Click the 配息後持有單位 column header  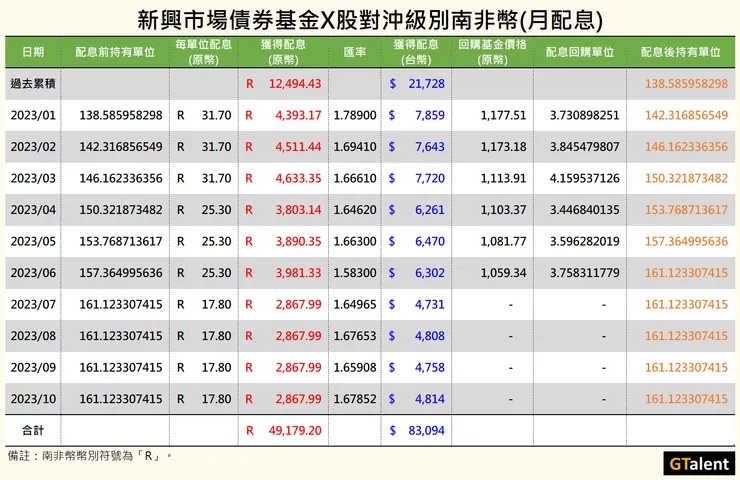coord(681,52)
